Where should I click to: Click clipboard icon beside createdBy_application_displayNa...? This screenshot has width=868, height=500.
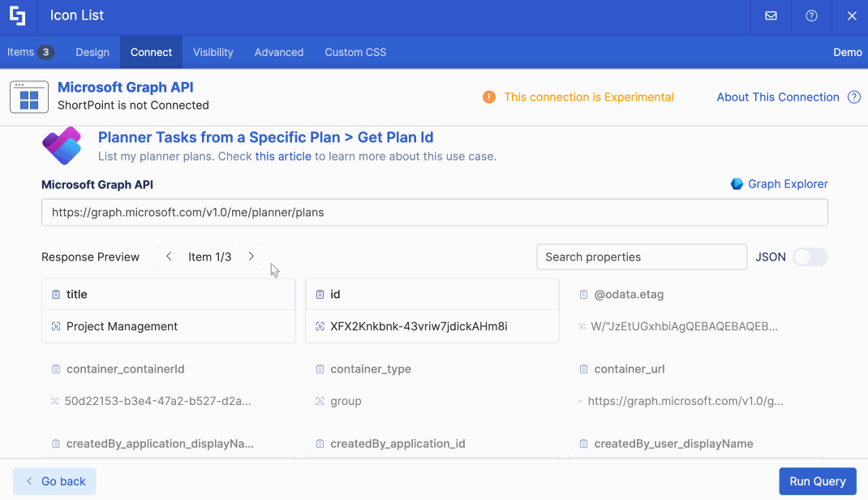pos(56,443)
